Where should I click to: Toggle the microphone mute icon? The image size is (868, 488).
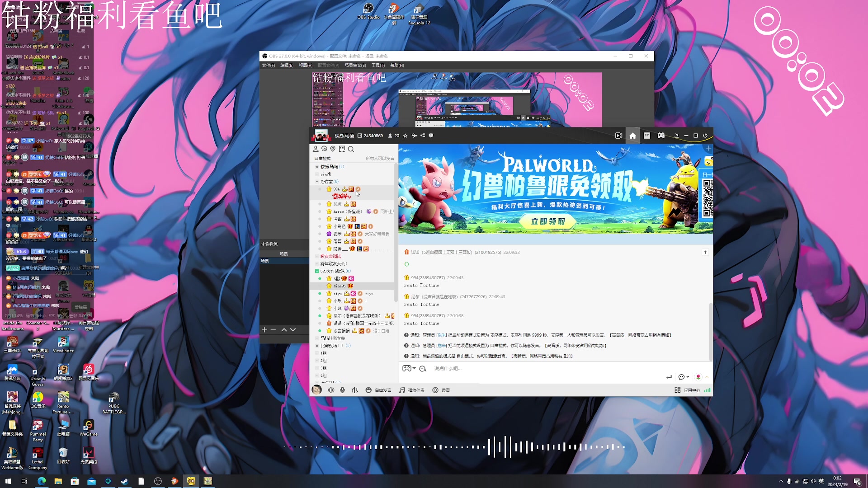(x=343, y=390)
